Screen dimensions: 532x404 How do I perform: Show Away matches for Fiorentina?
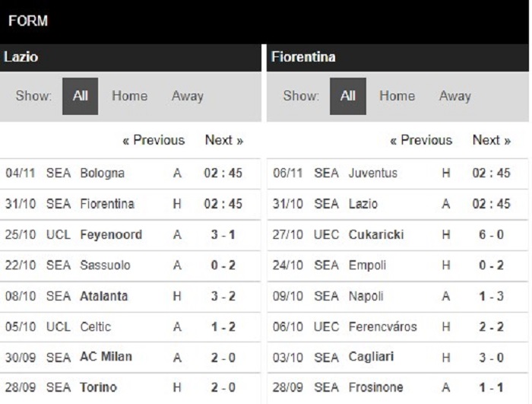[x=454, y=97]
